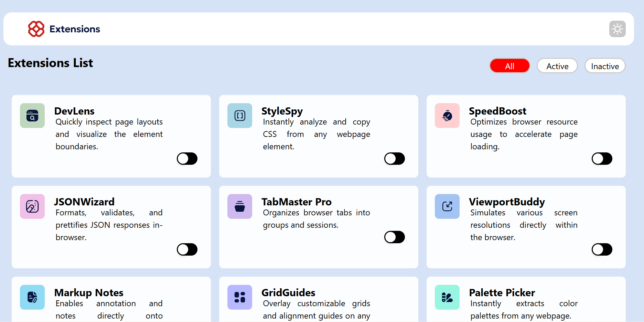The height and width of the screenshot is (322, 644).
Task: Enable the StyleSpy extension toggle
Action: (395, 159)
